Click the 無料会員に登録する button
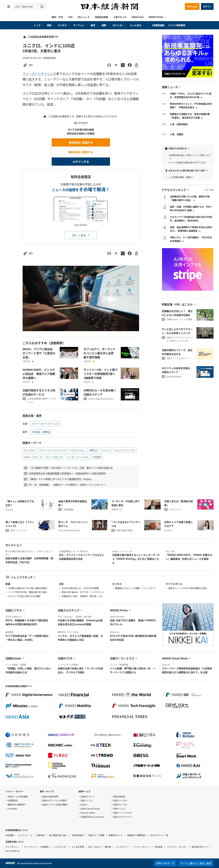Image resolution: width=219 pixels, height=868 pixels. click(81, 152)
